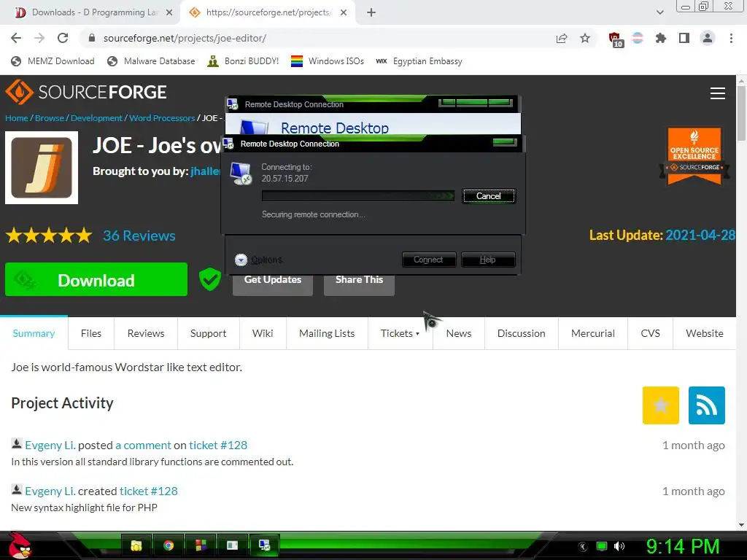Open the SourceForge hamburger menu
Image resolution: width=747 pixels, height=560 pixels.
718,93
